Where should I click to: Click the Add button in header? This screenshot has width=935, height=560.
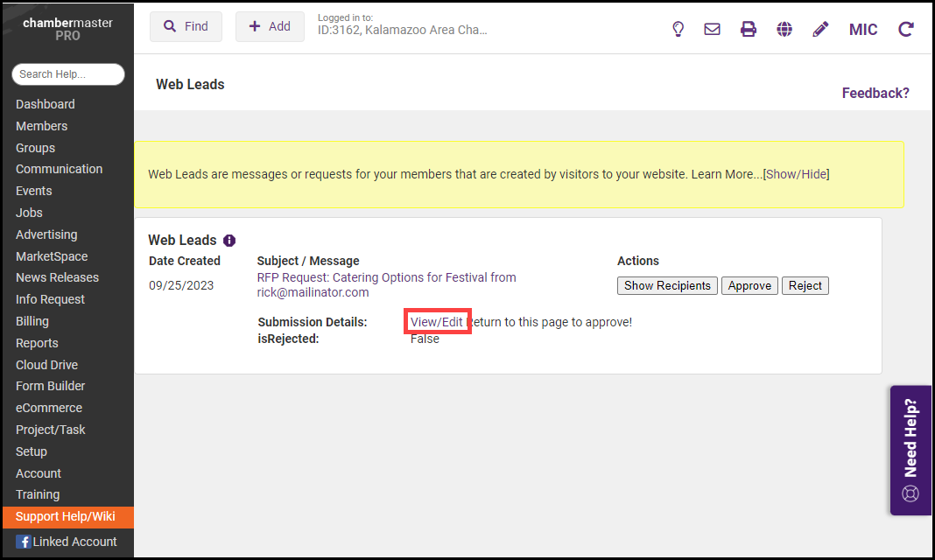[x=270, y=27]
